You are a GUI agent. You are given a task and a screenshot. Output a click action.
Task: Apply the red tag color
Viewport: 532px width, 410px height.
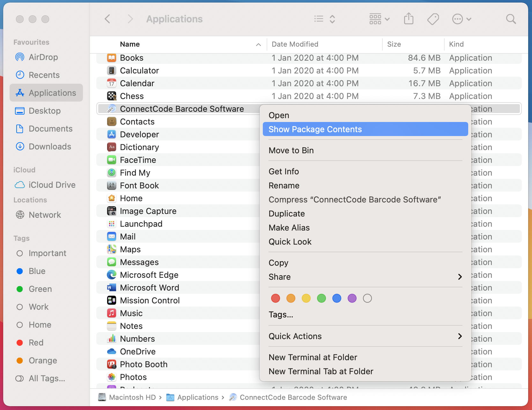click(276, 298)
